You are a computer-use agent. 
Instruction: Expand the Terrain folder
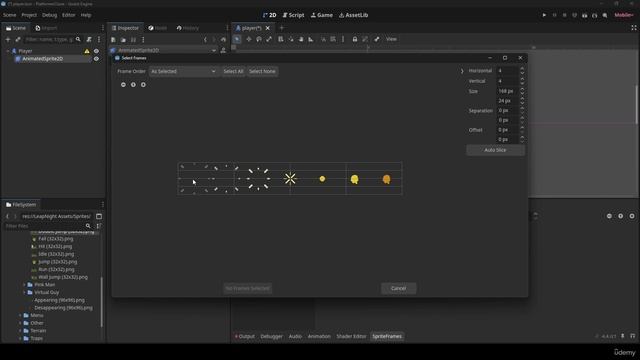[x=20, y=331]
